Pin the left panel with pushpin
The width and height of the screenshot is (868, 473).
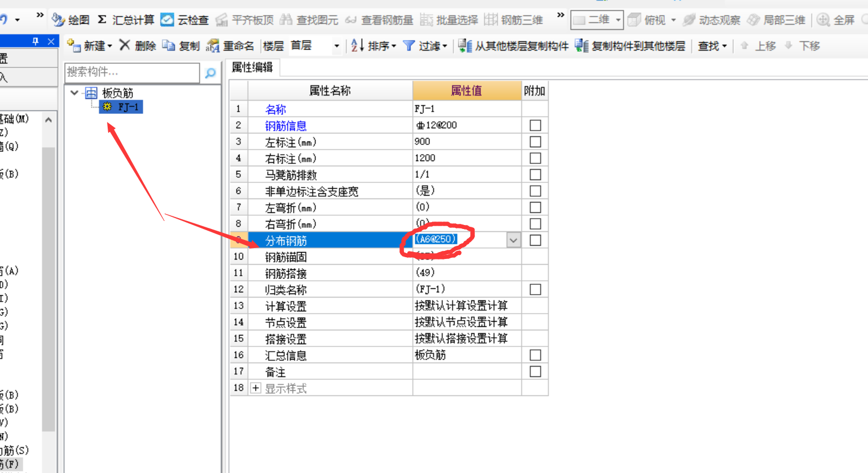tap(36, 41)
